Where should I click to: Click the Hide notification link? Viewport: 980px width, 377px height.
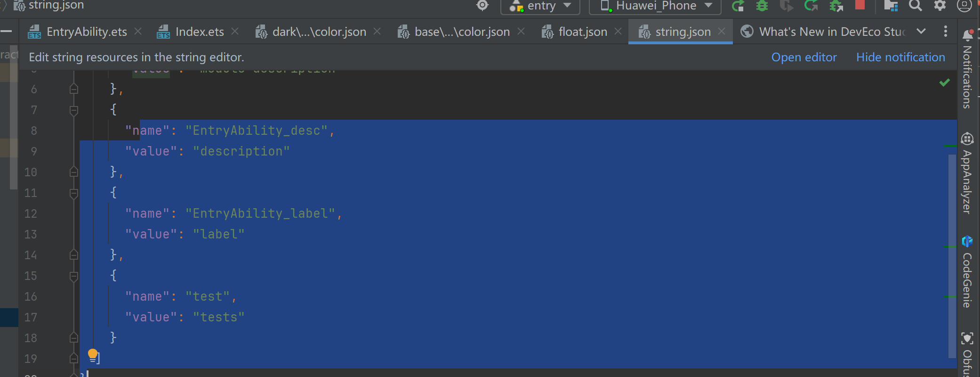click(x=900, y=57)
